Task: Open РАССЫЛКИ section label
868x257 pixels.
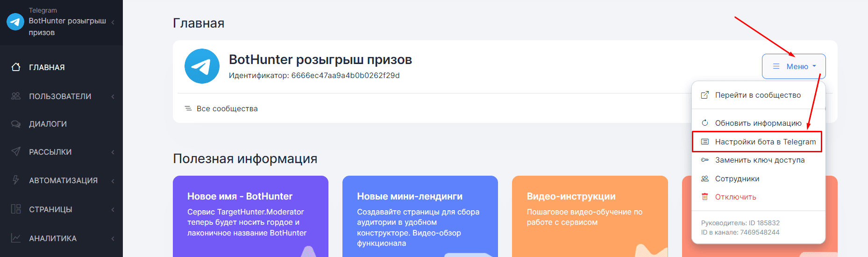Action: coord(50,152)
